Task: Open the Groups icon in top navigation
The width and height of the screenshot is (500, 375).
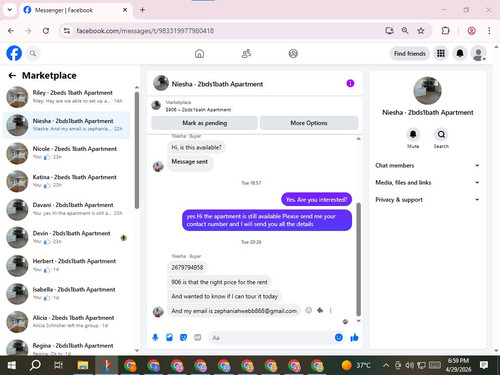Action: [x=293, y=53]
